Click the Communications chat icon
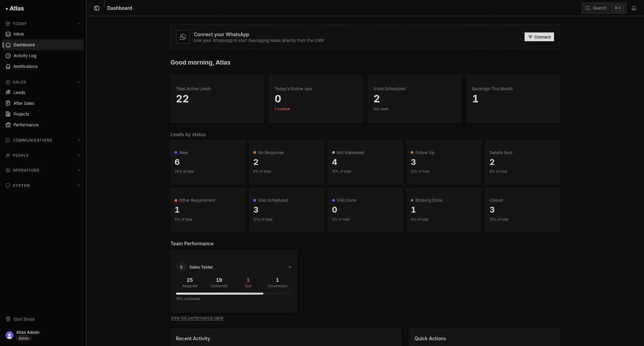 coord(8,140)
